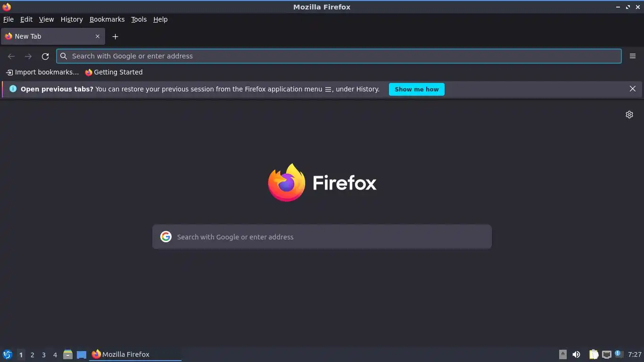This screenshot has height=362, width=644.
Task: Switch to workspace 4
Action: tap(55, 354)
